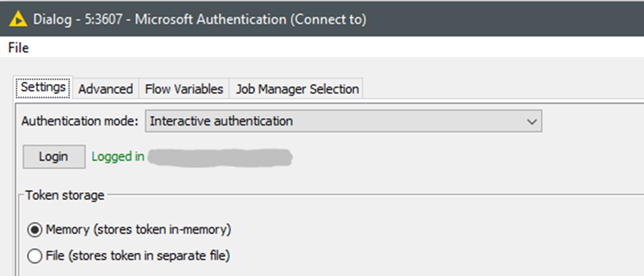Open the Flow Variables tab
644x276 pixels.
pos(184,89)
